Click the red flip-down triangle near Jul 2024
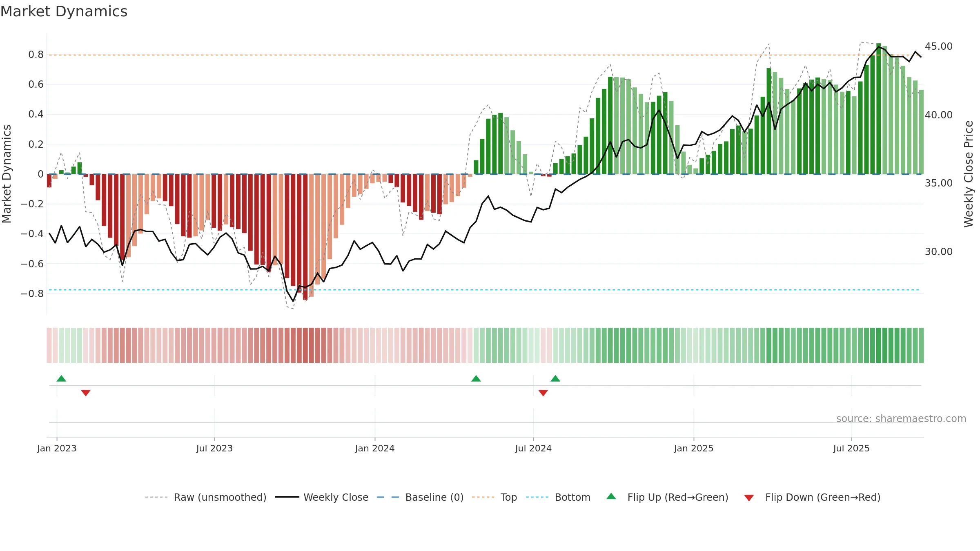The width and height of the screenshot is (980, 551). tap(543, 393)
